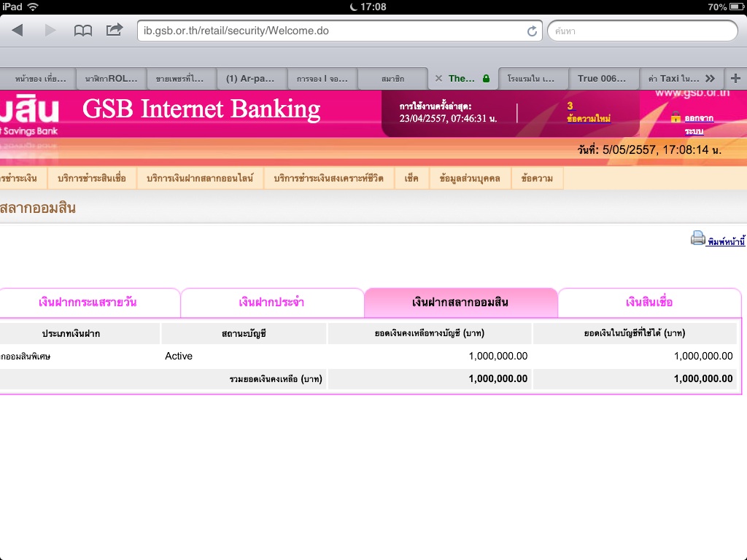Open the บริการชำระเงินสงเคราะห์ชีวิต menu
747x560 pixels.
[x=329, y=178]
